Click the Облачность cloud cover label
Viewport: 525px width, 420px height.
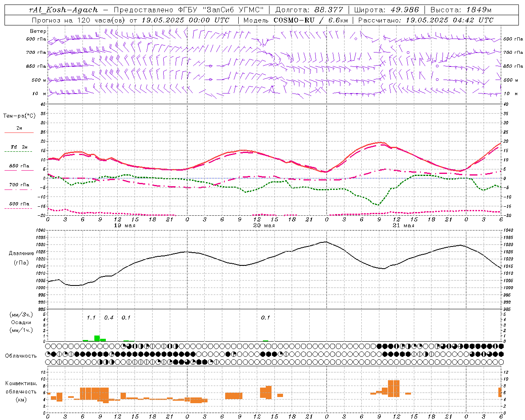[21, 356]
